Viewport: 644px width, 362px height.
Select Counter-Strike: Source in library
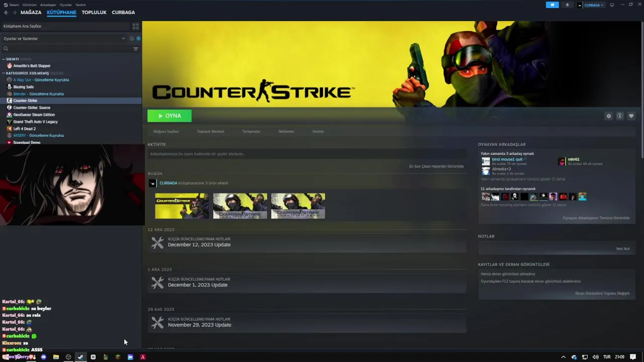tap(32, 108)
